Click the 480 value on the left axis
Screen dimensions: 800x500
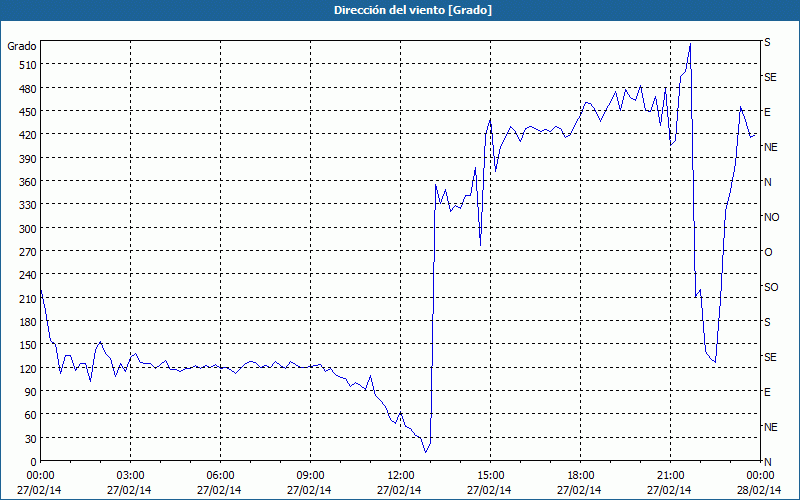(x=29, y=89)
